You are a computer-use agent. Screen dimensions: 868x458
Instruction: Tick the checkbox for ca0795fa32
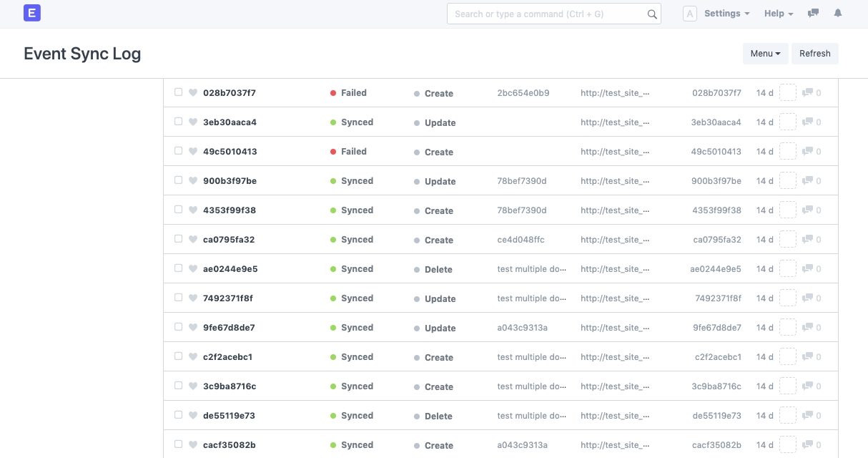pos(179,239)
